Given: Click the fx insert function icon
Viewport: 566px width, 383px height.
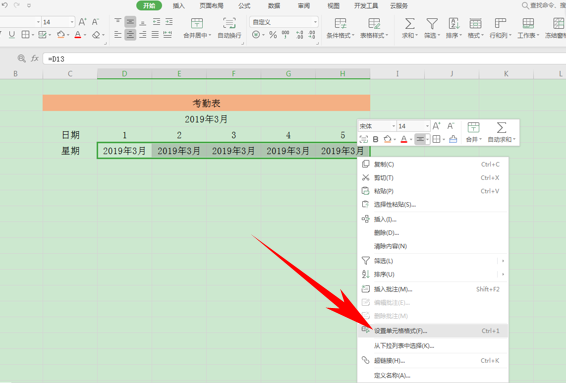Looking at the screenshot, I should pyautogui.click(x=35, y=58).
